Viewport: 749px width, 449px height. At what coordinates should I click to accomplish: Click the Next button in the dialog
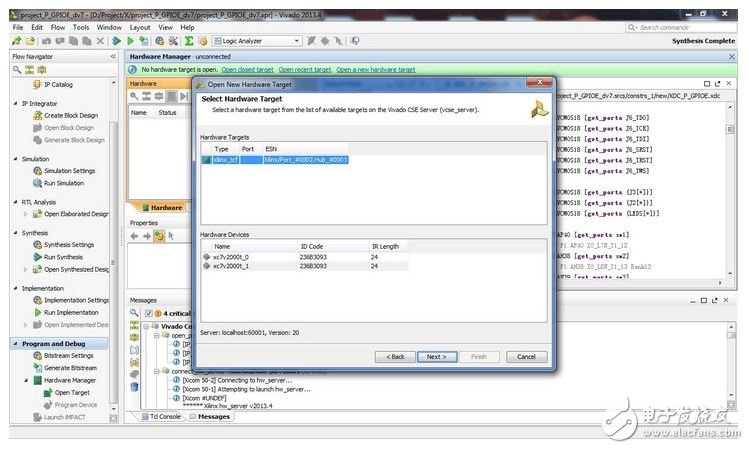(x=436, y=356)
